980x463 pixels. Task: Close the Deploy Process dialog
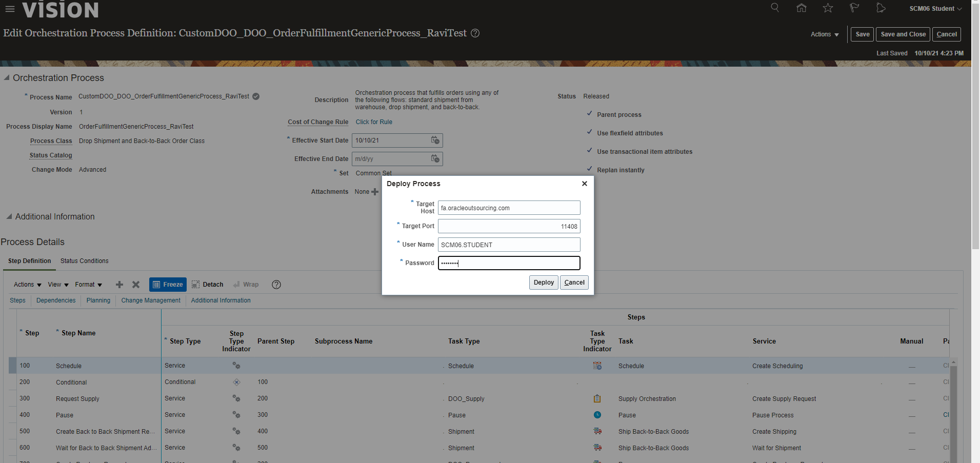click(584, 184)
